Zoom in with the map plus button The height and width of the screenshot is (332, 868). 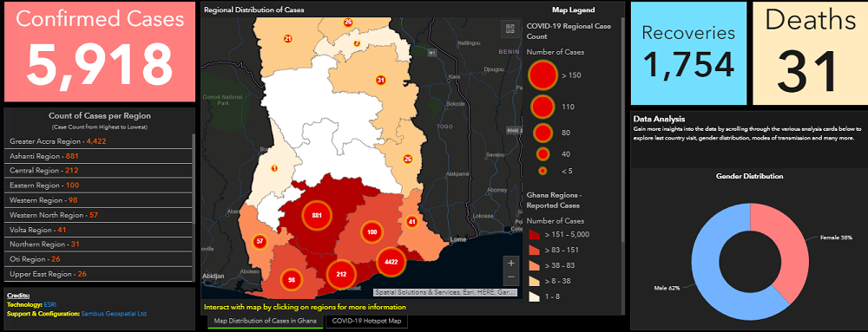coord(511,263)
